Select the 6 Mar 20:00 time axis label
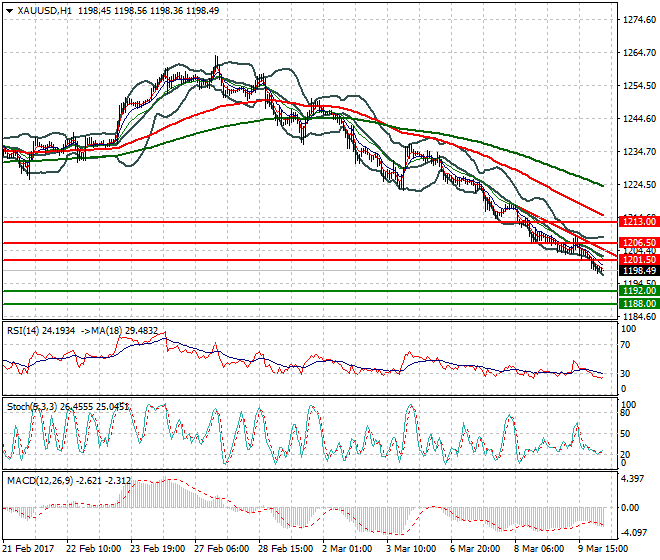This screenshot has width=660, height=560. tap(475, 549)
